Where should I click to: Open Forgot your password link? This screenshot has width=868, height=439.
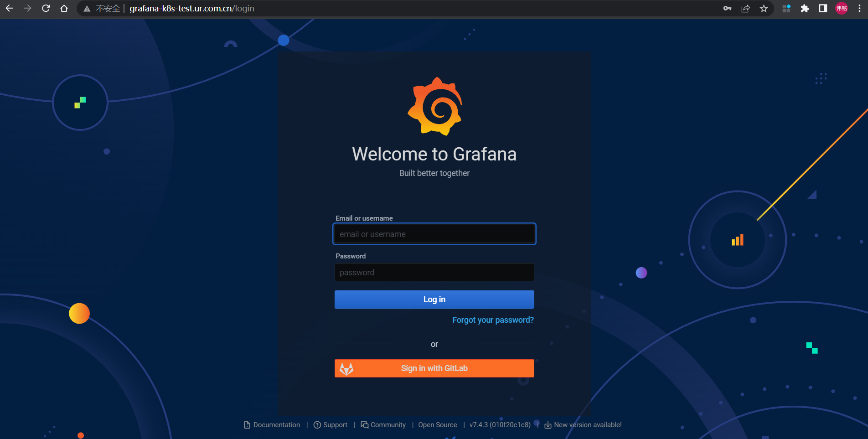pos(493,320)
